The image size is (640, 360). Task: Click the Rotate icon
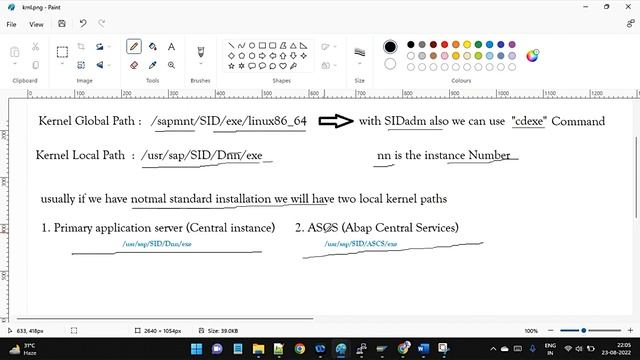[x=100, y=47]
